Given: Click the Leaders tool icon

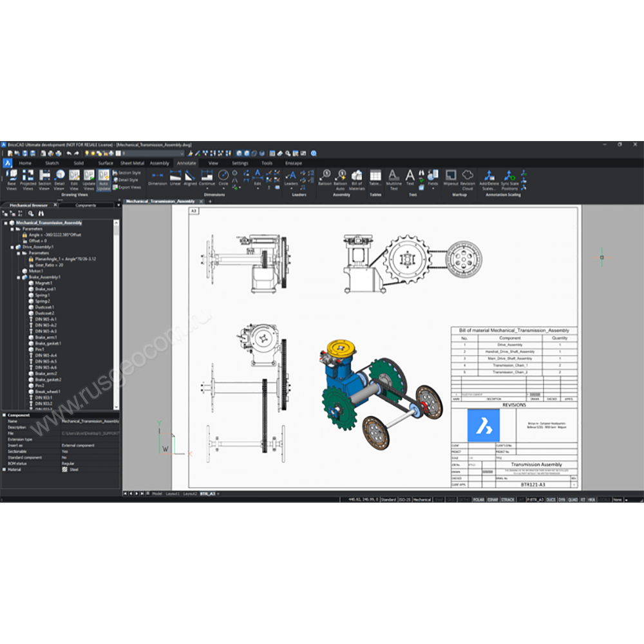Looking at the screenshot, I should (290, 176).
